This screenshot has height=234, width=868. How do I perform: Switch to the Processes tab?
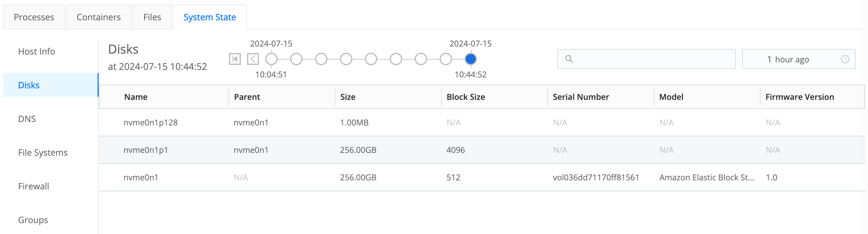(34, 17)
